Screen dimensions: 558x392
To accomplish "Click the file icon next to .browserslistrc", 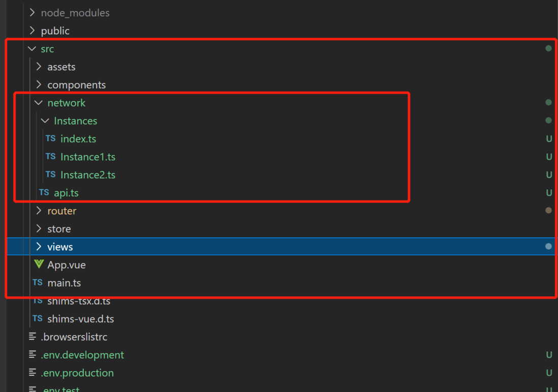I will coord(33,336).
